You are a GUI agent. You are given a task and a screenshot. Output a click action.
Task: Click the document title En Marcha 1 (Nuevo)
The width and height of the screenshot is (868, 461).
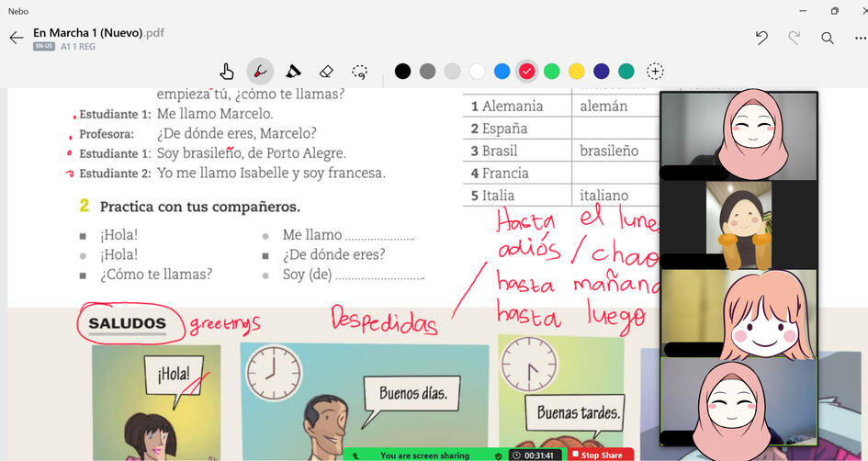pos(88,32)
